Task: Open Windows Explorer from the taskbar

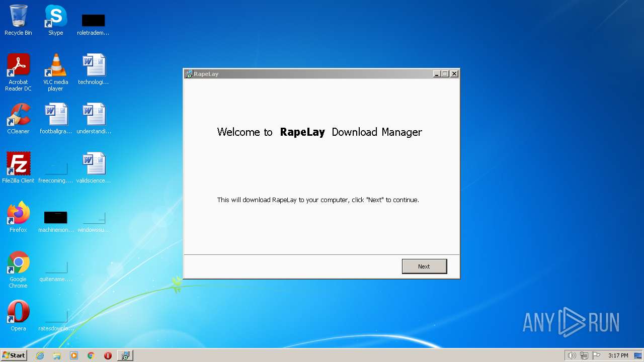Action: (57, 355)
